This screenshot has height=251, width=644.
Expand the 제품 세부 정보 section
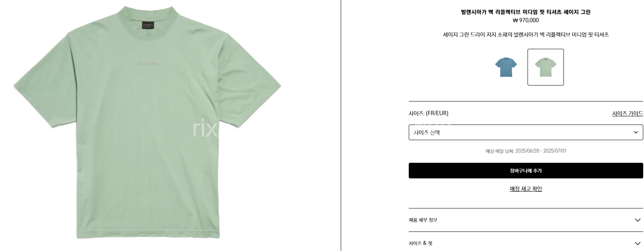pyautogui.click(x=526, y=220)
